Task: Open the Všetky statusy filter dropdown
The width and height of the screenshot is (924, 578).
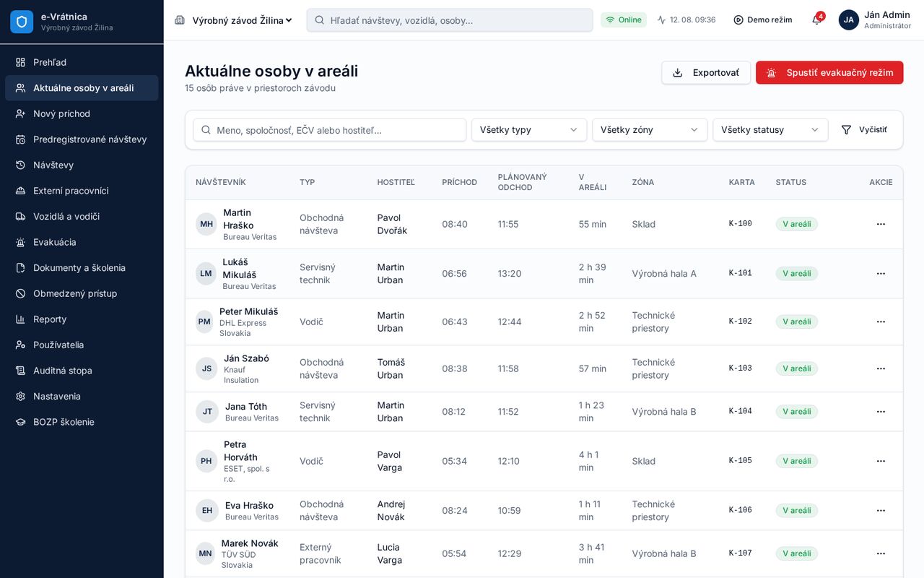Action: (x=770, y=130)
